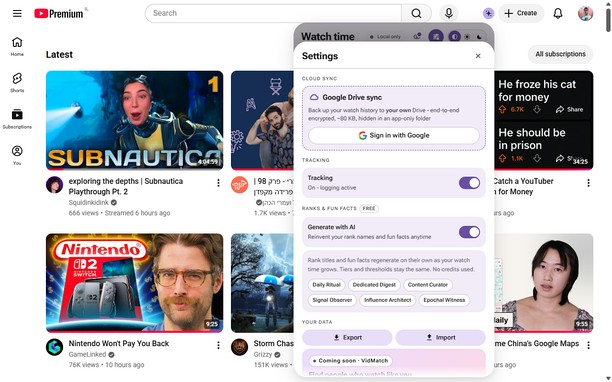This screenshot has width=612, height=382.
Task: Select the Epochal Witness rank chip
Action: click(x=444, y=300)
